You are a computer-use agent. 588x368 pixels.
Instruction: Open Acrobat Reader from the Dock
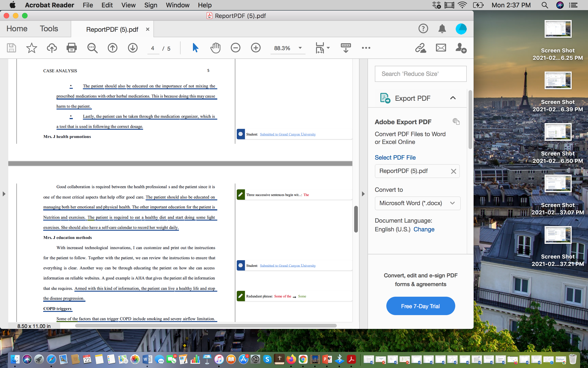351,359
